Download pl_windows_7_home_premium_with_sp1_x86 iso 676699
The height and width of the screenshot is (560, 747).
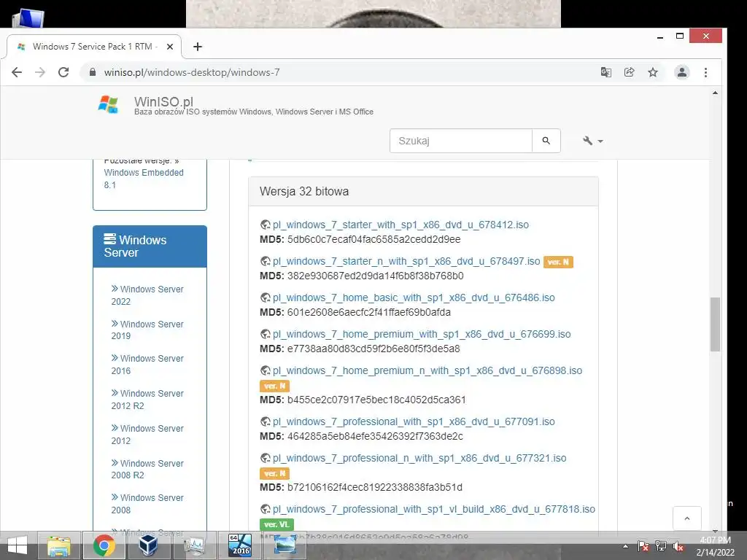(422, 334)
